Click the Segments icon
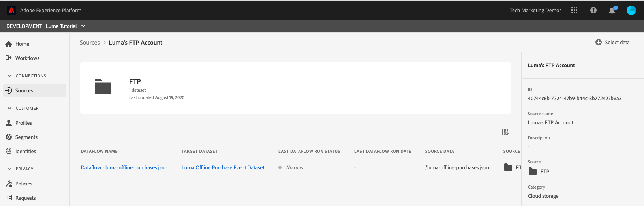644x206 pixels. pyautogui.click(x=9, y=137)
